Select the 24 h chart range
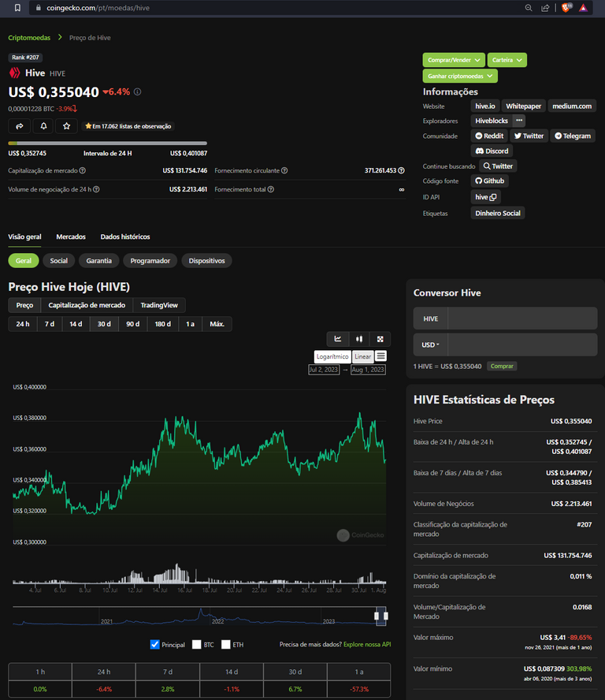Image resolution: width=605 pixels, height=700 pixels. (x=23, y=324)
